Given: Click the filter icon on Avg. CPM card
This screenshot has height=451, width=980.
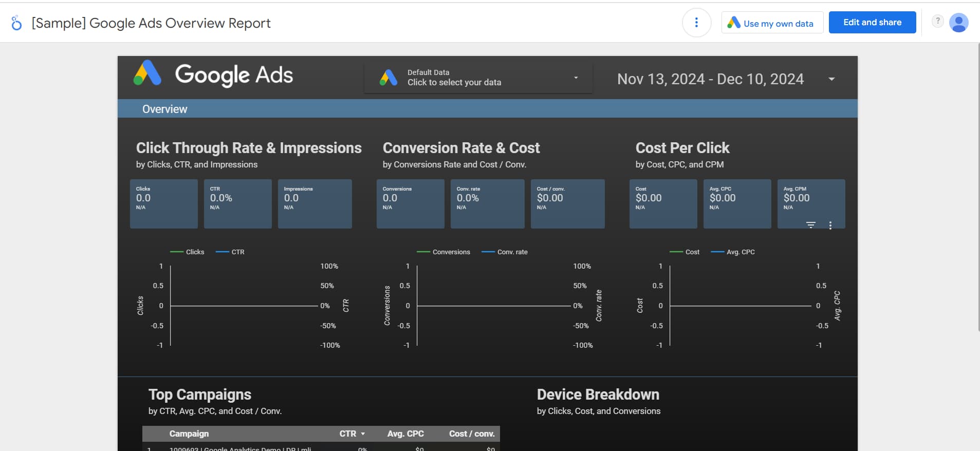Looking at the screenshot, I should click(810, 225).
